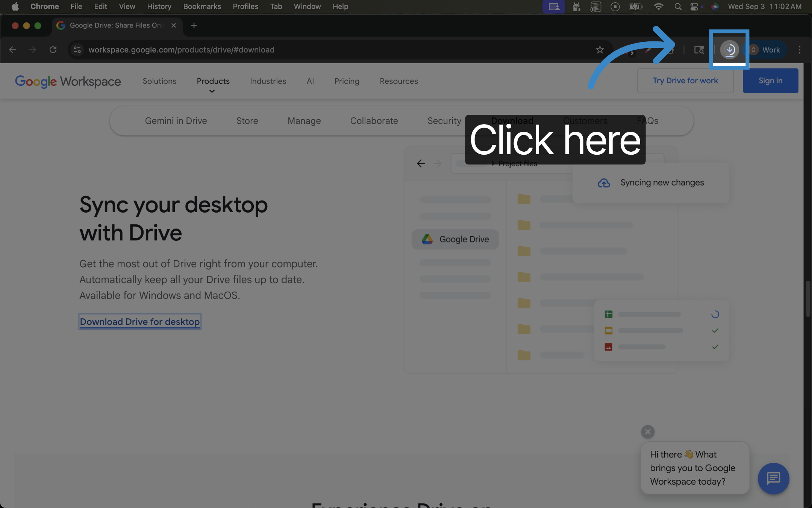
Task: Reload the page
Action: tap(53, 50)
